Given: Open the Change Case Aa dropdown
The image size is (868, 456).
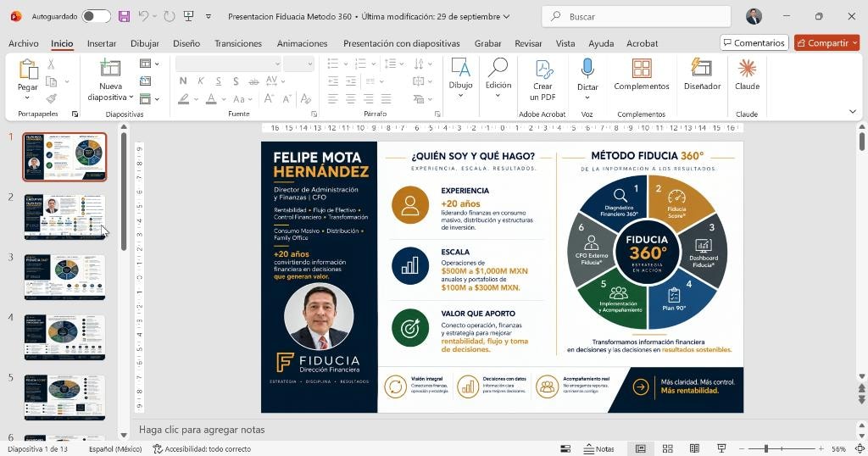Looking at the screenshot, I should tap(242, 99).
